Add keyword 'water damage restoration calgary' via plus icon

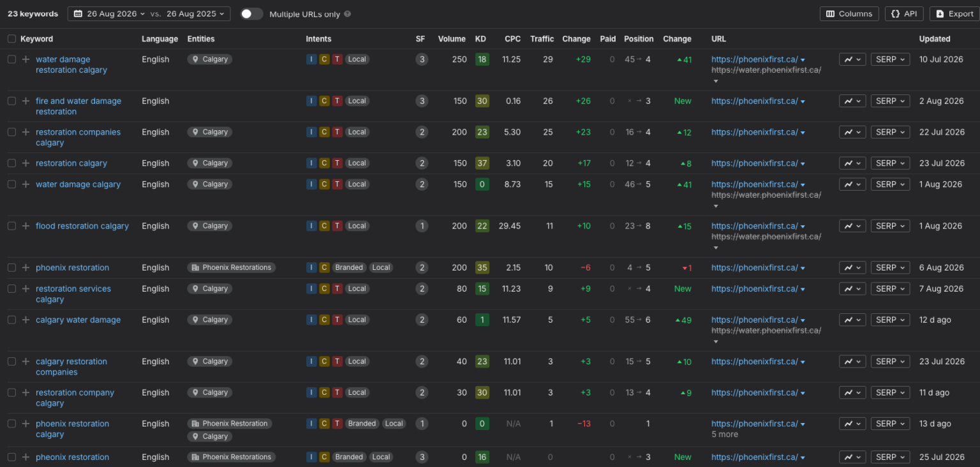click(x=26, y=59)
